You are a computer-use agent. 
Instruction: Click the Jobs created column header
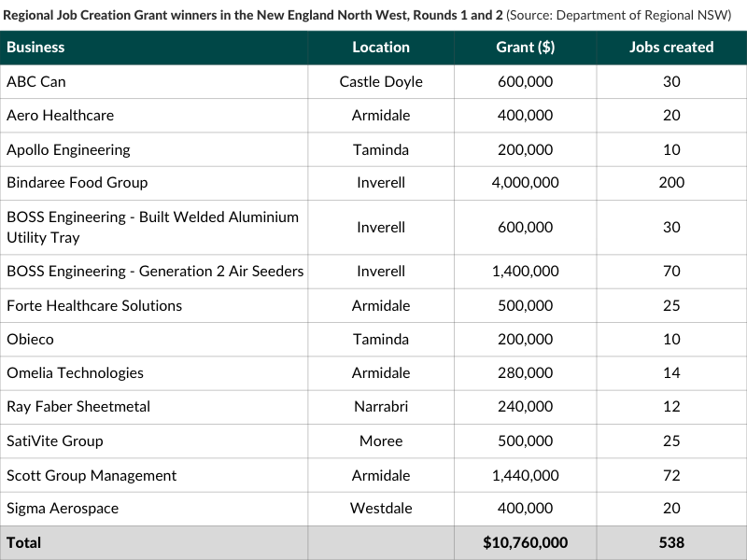tap(671, 47)
